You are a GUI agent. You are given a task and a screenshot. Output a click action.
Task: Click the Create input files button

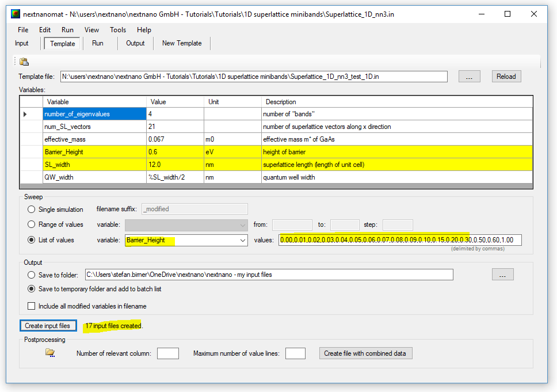[48, 326]
